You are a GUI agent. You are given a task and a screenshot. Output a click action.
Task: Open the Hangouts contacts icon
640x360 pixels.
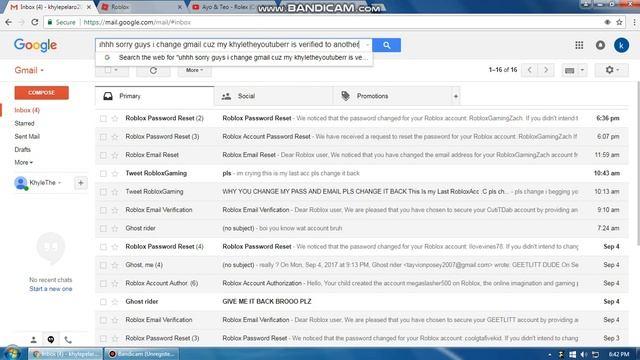tap(33, 340)
